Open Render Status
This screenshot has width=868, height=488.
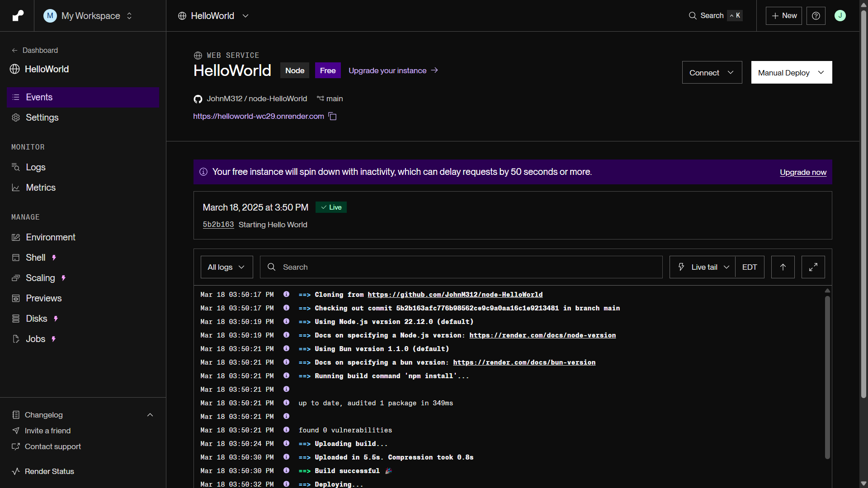(49, 471)
